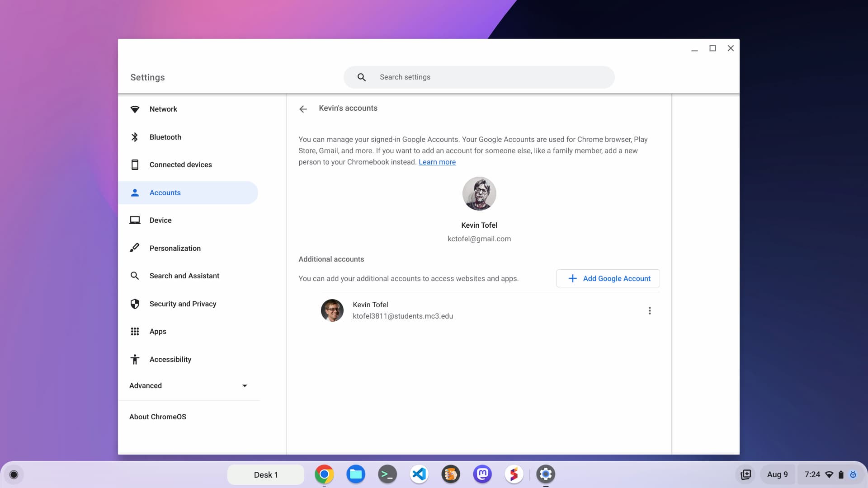Open Accessibility settings
Image resolution: width=868 pixels, height=488 pixels.
pyautogui.click(x=170, y=359)
